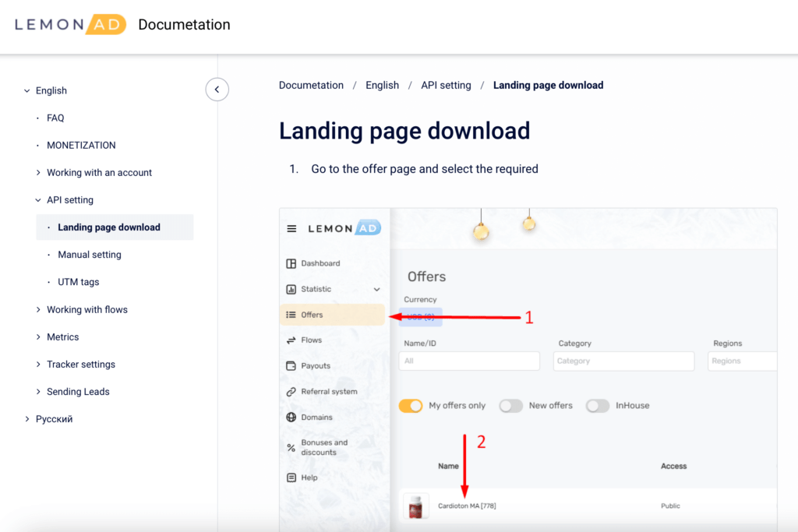Open the Manual setting page
This screenshot has width=798, height=532.
tap(90, 255)
